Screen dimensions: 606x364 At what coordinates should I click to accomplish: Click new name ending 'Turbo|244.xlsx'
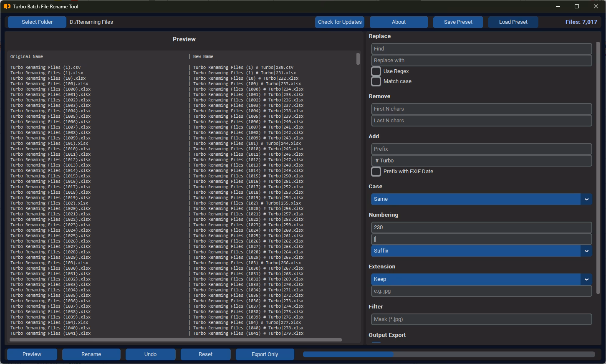tap(247, 143)
